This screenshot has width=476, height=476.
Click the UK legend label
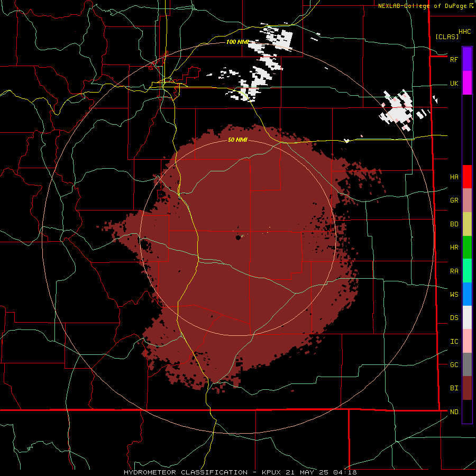coord(454,83)
